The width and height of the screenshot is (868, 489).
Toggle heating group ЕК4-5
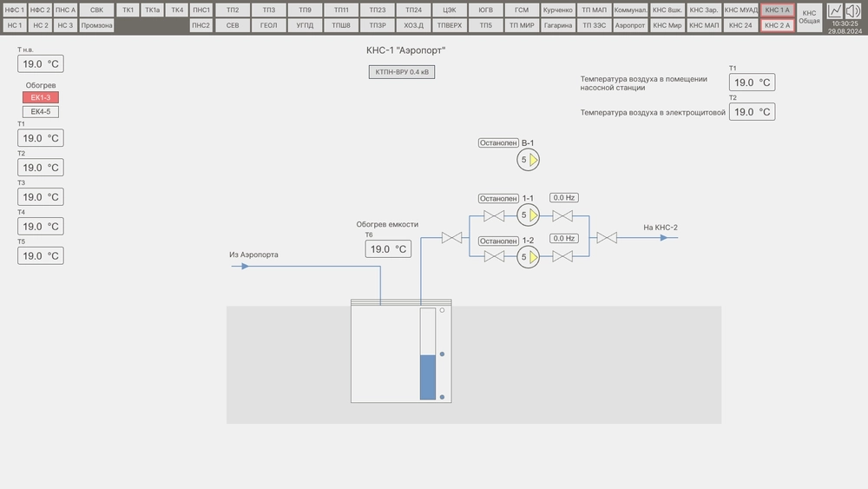(40, 112)
